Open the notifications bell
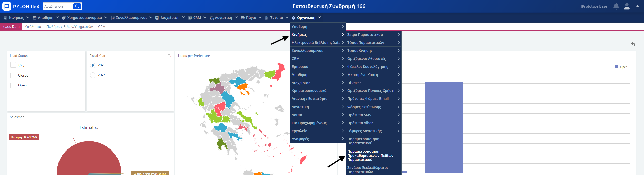This screenshot has width=644, height=175. [616, 6]
